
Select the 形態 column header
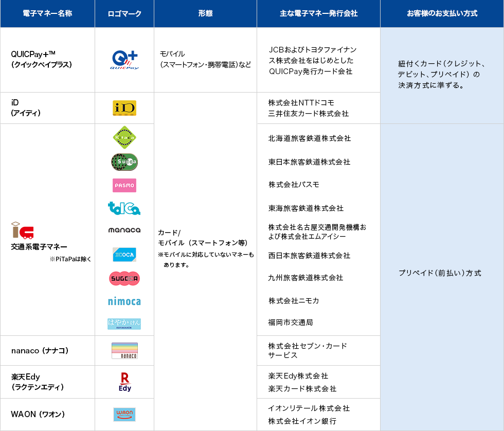click(x=205, y=13)
